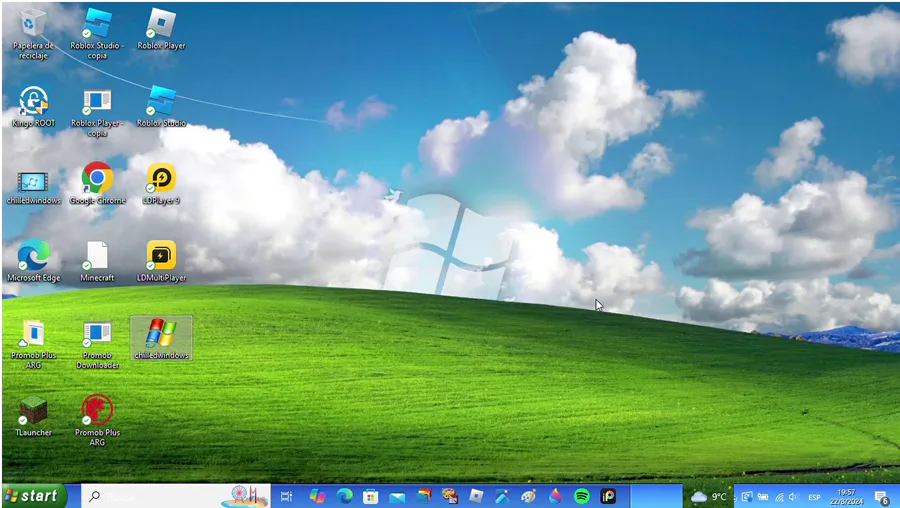Image resolution: width=900 pixels, height=508 pixels.
Task: Select the Roblox Player desktop shortcut (not copia)
Action: tap(161, 30)
